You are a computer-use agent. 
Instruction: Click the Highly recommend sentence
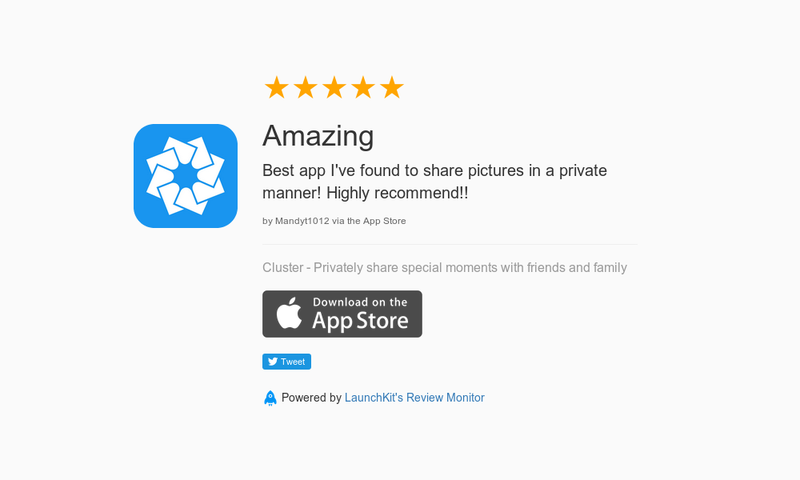tap(397, 193)
